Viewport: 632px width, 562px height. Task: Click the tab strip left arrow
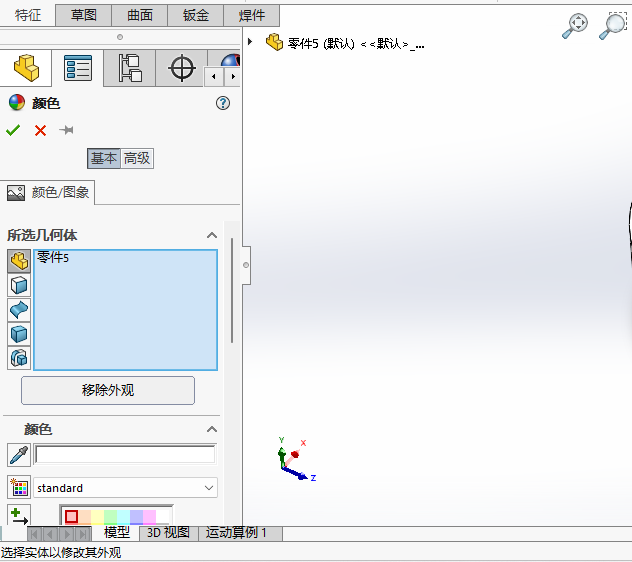(x=214, y=77)
